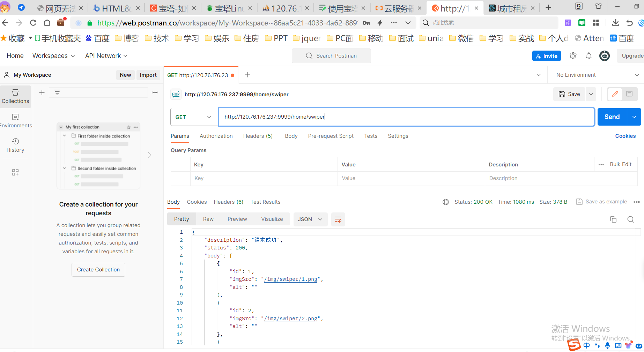Click Save as example
This screenshot has height=352, width=644.
602,202
